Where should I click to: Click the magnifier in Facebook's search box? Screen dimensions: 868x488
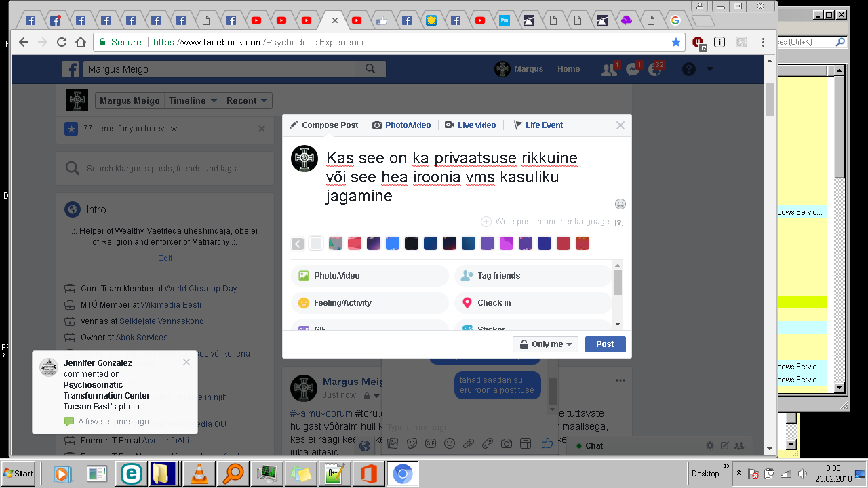click(x=370, y=69)
